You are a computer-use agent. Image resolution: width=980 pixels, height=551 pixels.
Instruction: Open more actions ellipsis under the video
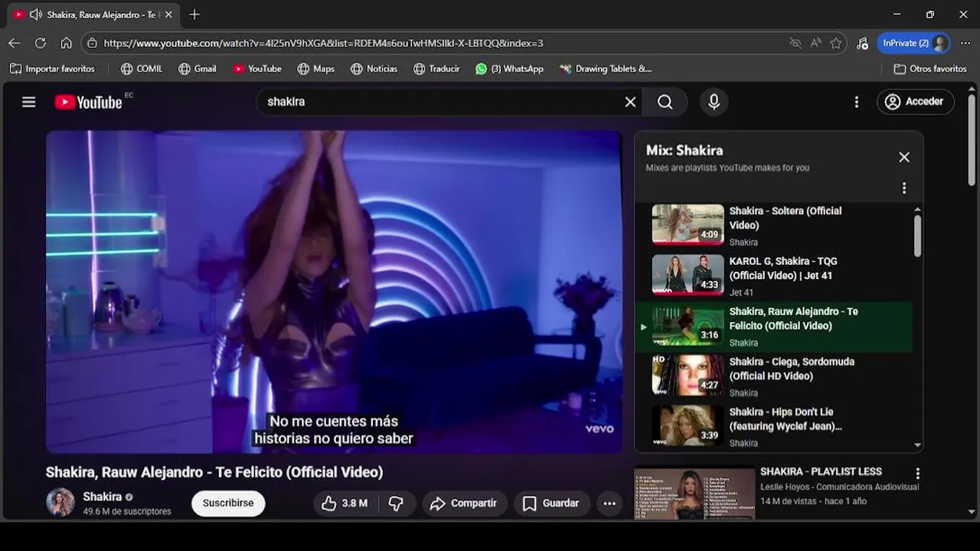pyautogui.click(x=609, y=504)
